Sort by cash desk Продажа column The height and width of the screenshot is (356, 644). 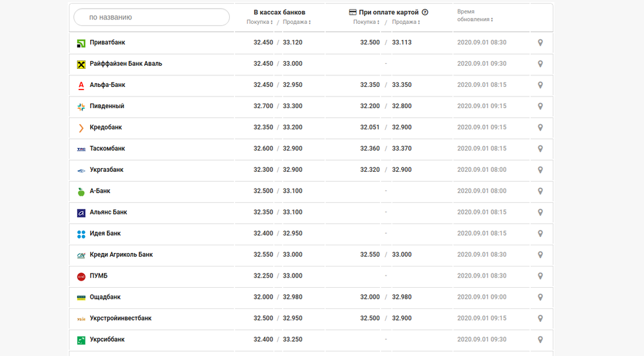[x=296, y=22]
